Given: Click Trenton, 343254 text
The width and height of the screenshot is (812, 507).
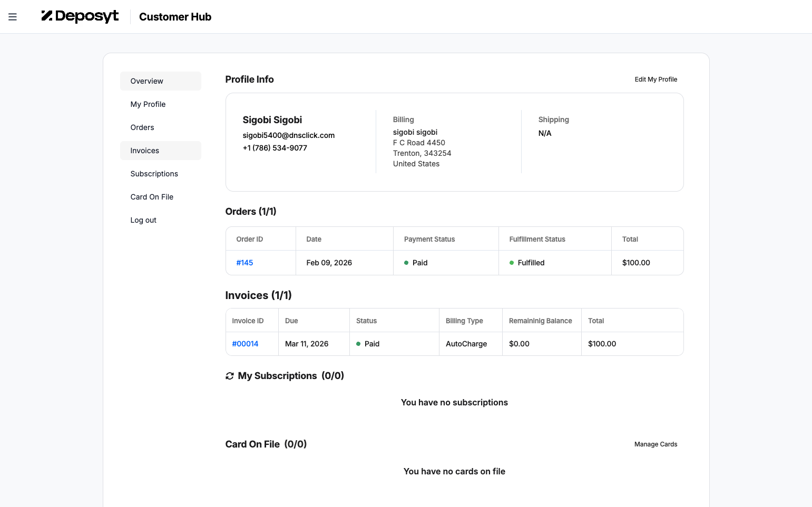Looking at the screenshot, I should tap(422, 153).
